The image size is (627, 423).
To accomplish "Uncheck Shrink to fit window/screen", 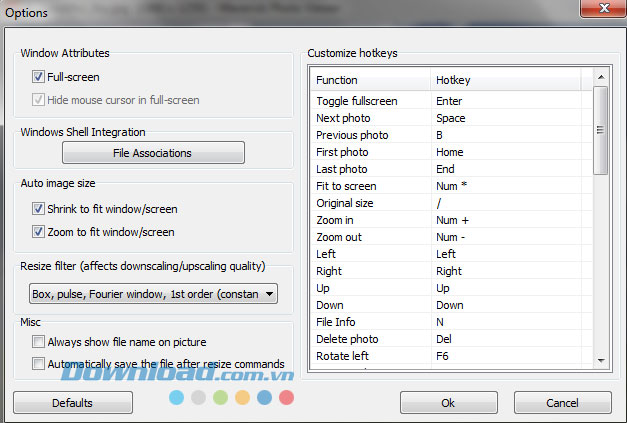I will [x=38, y=209].
